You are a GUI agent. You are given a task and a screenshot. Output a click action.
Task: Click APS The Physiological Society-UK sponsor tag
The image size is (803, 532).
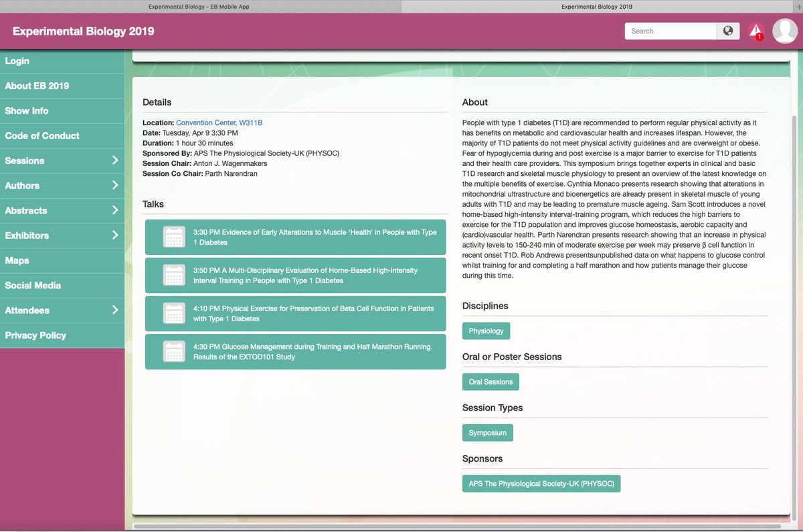click(541, 484)
